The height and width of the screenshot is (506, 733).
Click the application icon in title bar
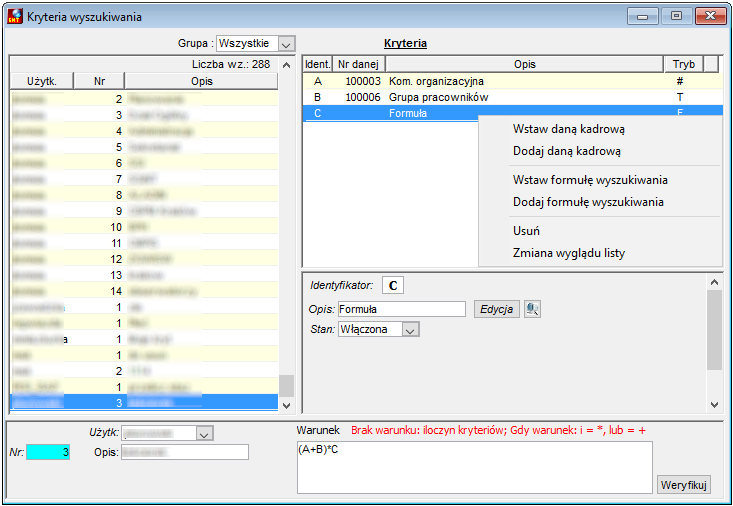pyautogui.click(x=15, y=16)
